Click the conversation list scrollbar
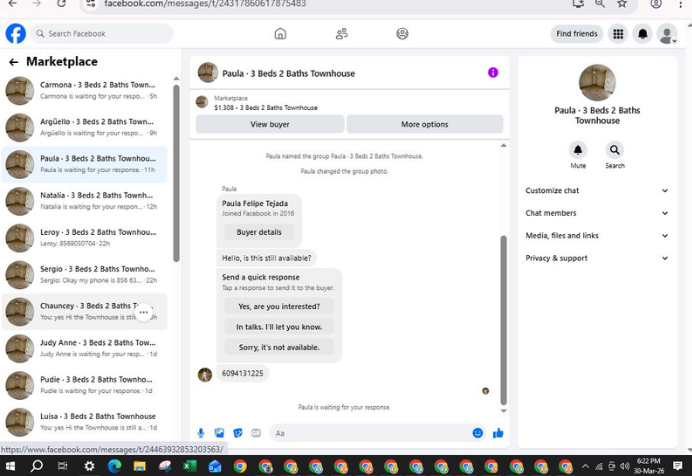This screenshot has height=476, width=692. coord(177,173)
